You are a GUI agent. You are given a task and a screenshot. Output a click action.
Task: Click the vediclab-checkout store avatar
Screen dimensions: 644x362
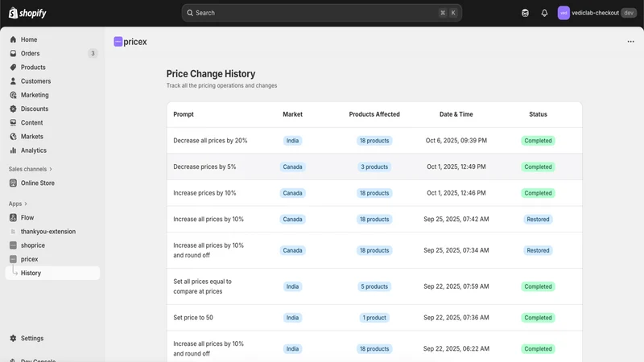pos(563,13)
